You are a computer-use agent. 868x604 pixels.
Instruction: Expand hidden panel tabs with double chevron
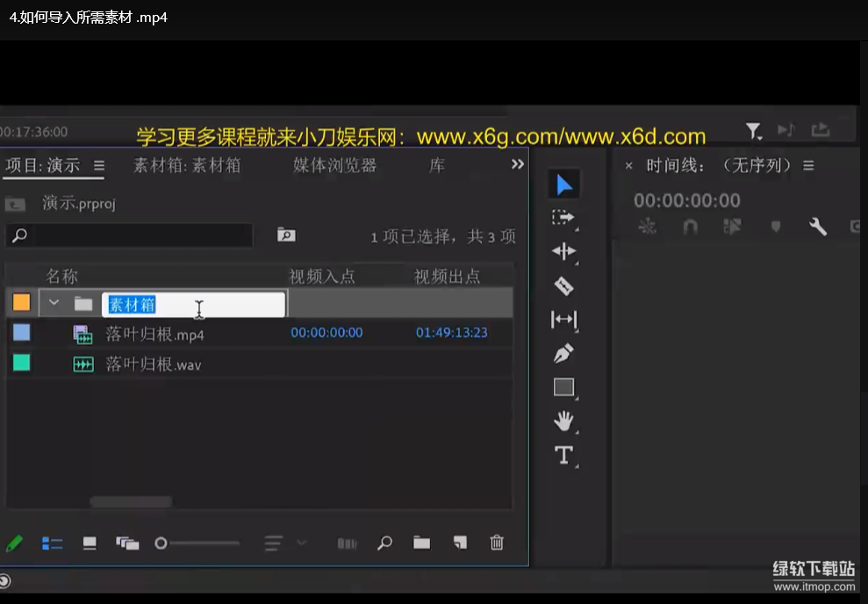coord(517,164)
